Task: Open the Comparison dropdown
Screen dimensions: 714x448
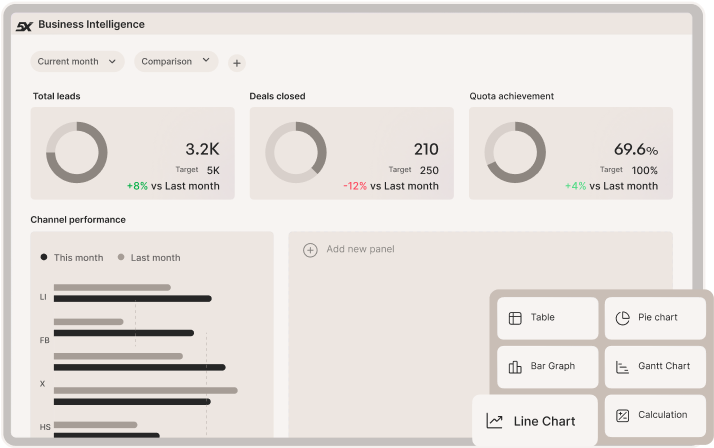Action: 176,61
